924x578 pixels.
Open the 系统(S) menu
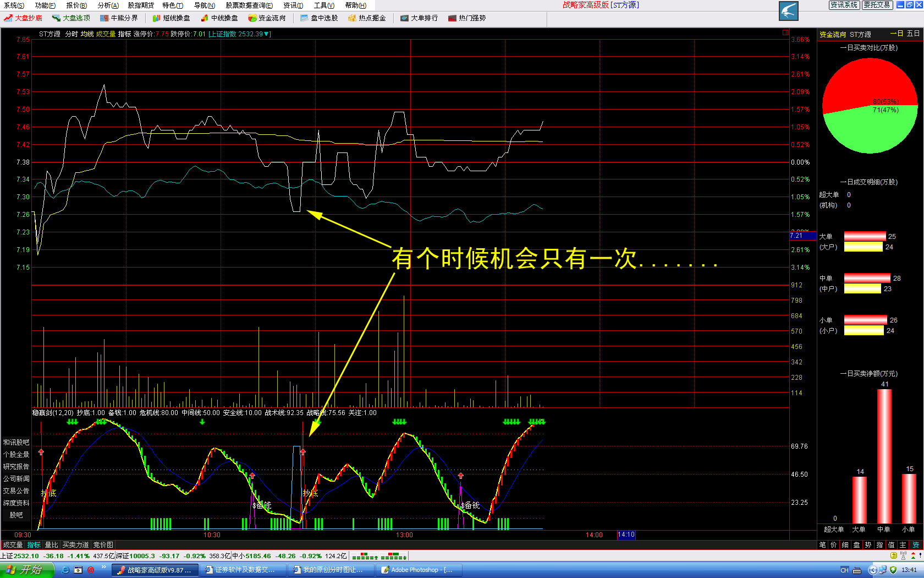(x=14, y=6)
